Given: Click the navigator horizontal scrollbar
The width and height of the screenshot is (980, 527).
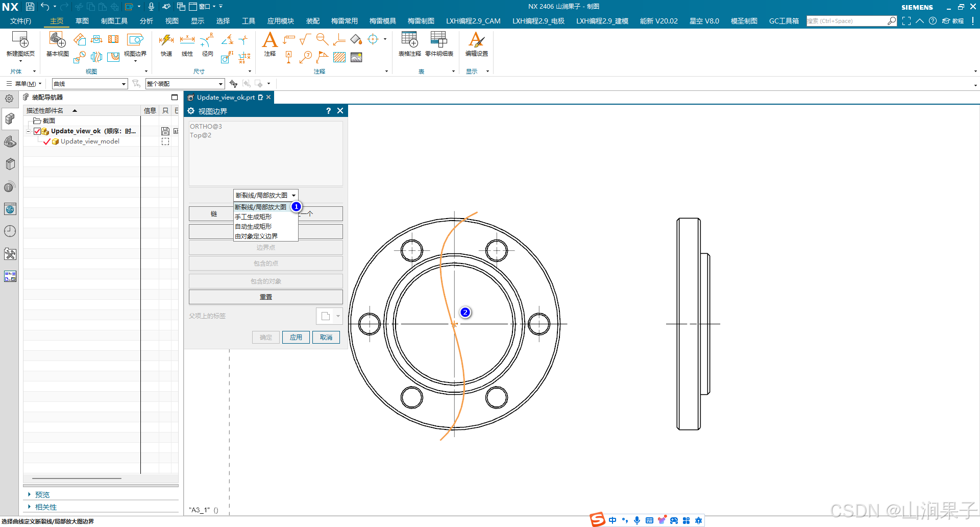Looking at the screenshot, I should tap(77, 478).
